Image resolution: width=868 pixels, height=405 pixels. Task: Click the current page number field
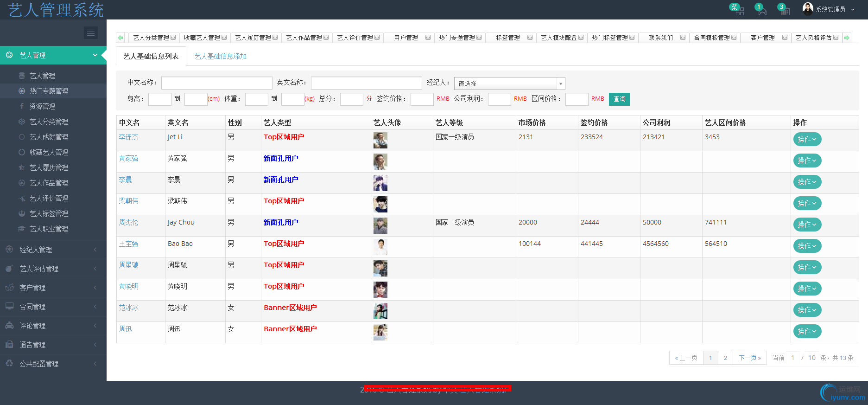click(x=793, y=358)
